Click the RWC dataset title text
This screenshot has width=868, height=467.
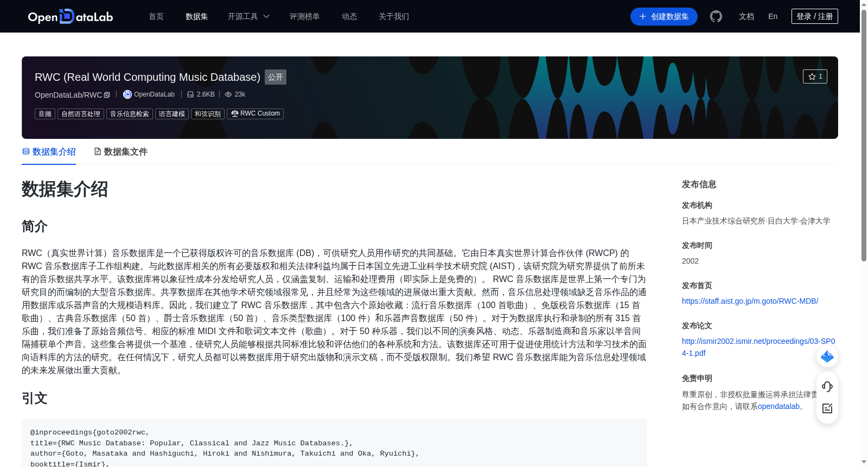click(148, 77)
